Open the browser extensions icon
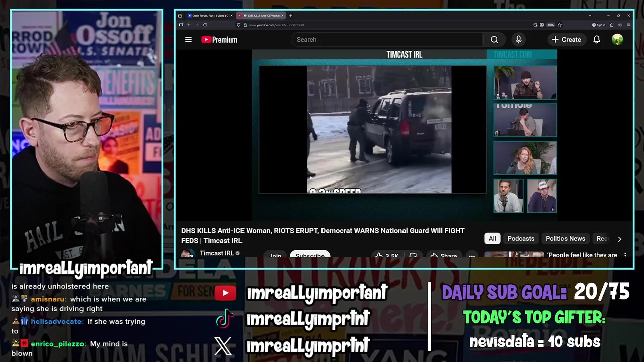644x362 pixels. (611, 25)
